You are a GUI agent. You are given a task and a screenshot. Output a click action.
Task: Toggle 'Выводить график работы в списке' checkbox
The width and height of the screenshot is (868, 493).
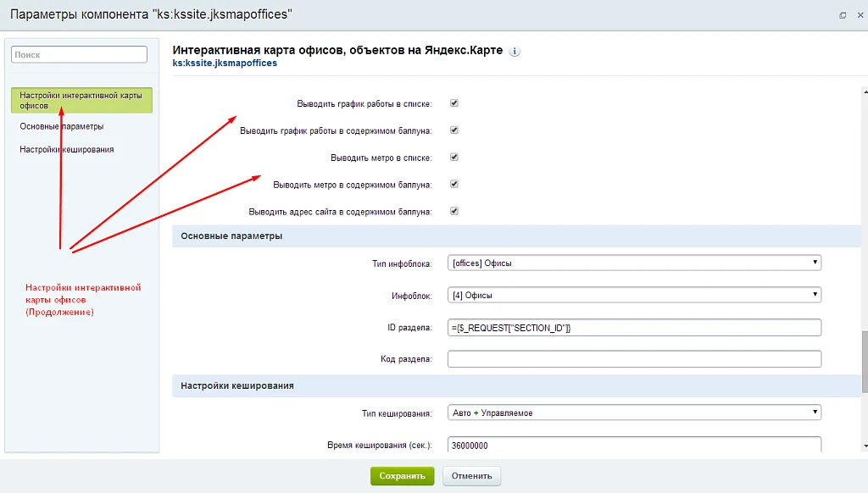[x=454, y=102]
